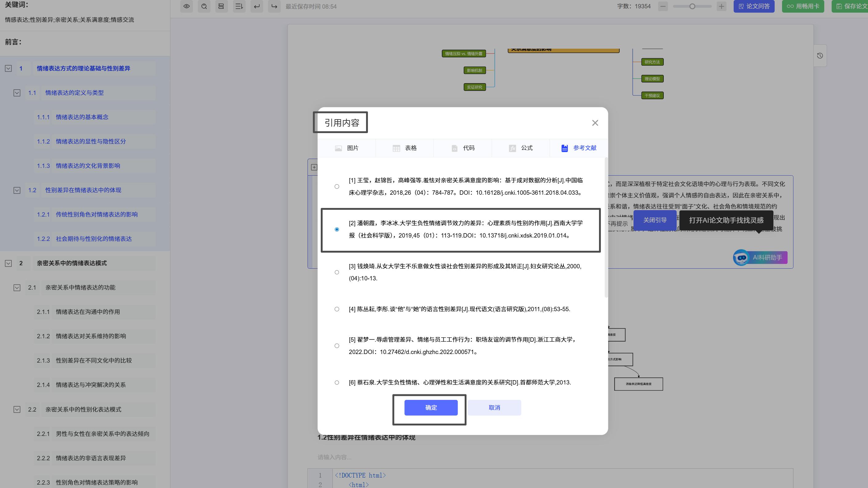The image size is (868, 488).
Task: Click the sorted list icon in the toolbar
Action: [x=239, y=6]
